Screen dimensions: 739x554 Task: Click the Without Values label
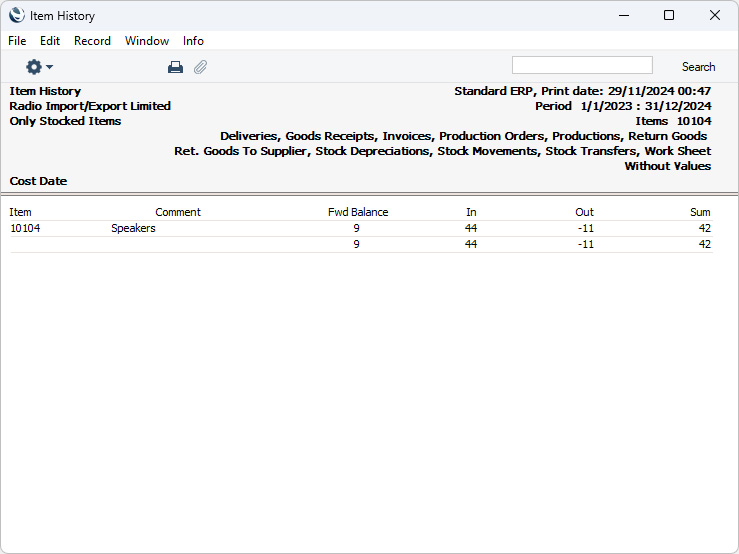pos(667,166)
